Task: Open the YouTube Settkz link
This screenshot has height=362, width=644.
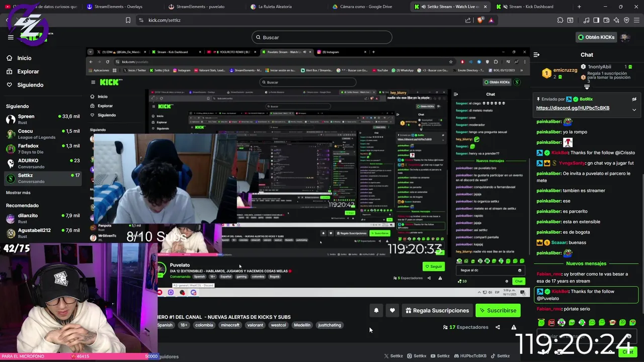Action: point(440,356)
